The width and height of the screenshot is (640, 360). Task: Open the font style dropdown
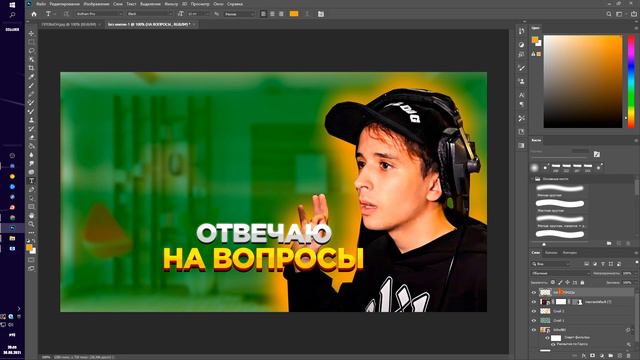(150, 14)
